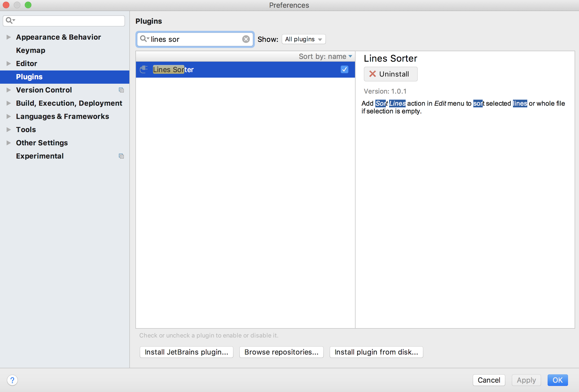Click Browse repositories button
579x392 pixels.
[x=281, y=352]
